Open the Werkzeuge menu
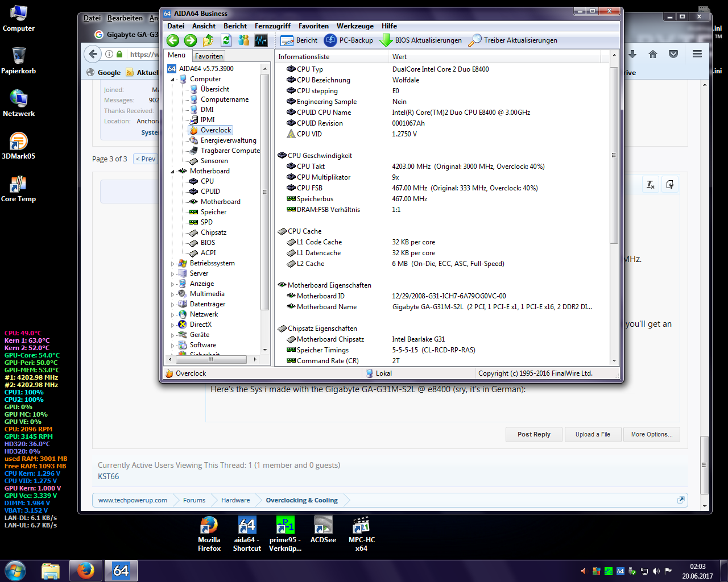Image resolution: width=728 pixels, height=582 pixels. tap(355, 26)
